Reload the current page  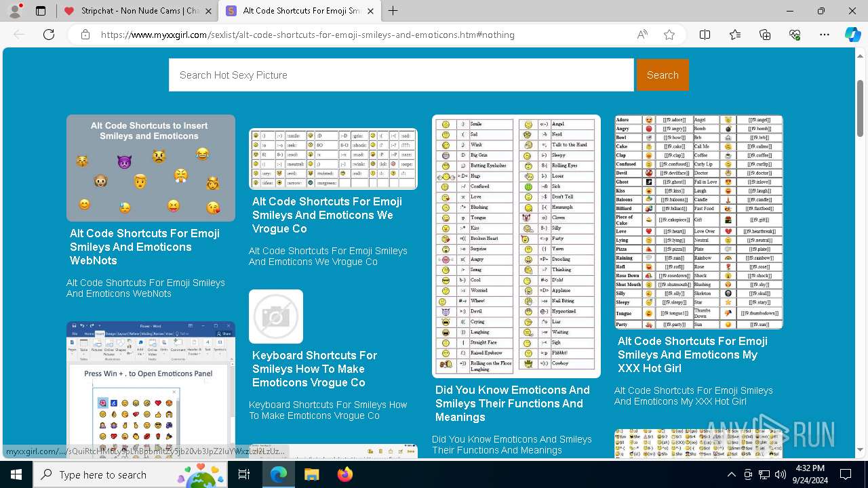pos(49,35)
